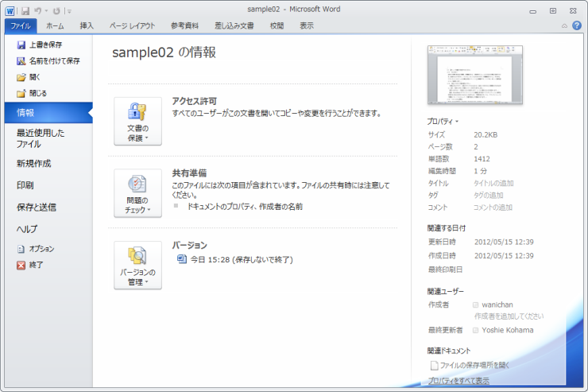This screenshot has height=392, width=588.
Task: Click the last modifier Yoshie Kohama
Action: 508,330
